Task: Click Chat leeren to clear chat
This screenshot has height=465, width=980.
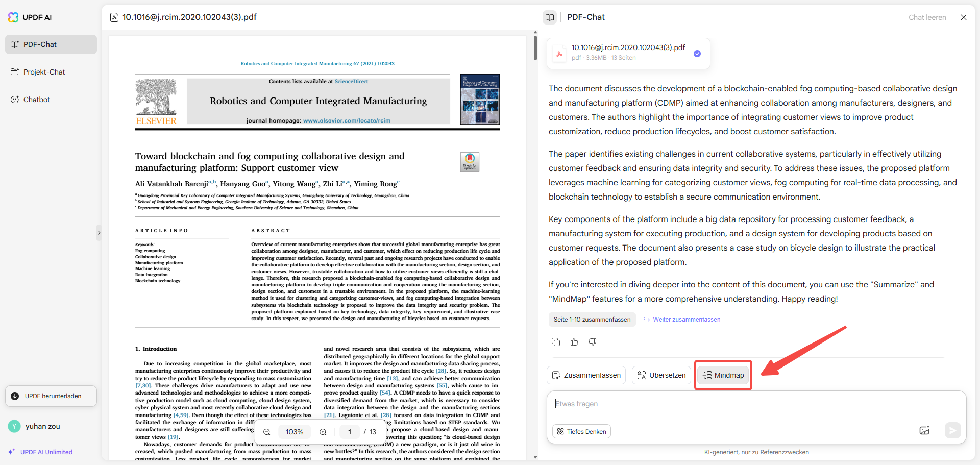Action: (x=927, y=17)
